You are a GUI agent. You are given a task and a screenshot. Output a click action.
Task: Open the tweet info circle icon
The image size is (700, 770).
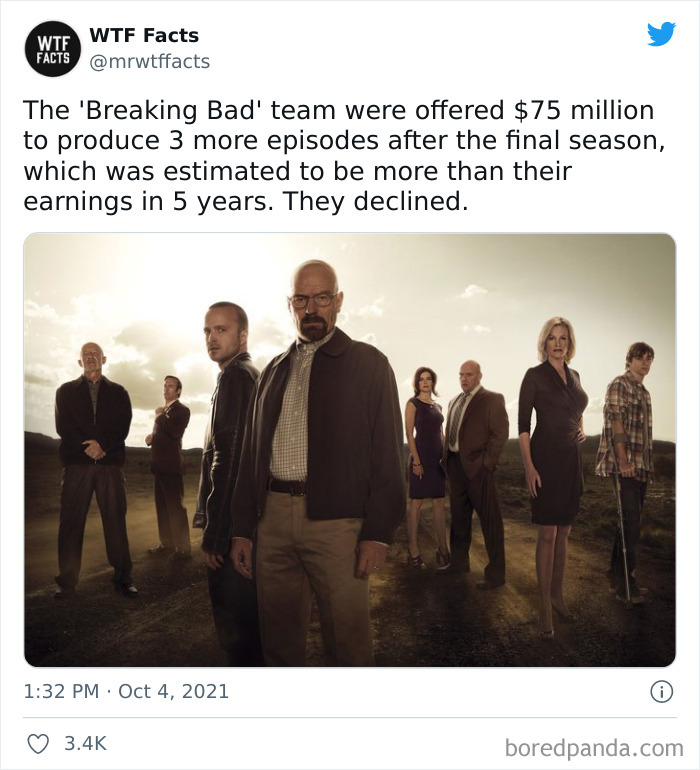coord(662,691)
